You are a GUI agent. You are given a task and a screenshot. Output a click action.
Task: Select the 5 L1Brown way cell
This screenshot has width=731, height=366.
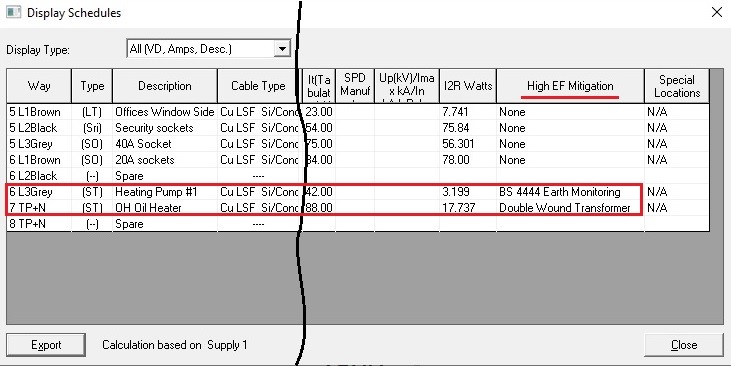tap(39, 112)
